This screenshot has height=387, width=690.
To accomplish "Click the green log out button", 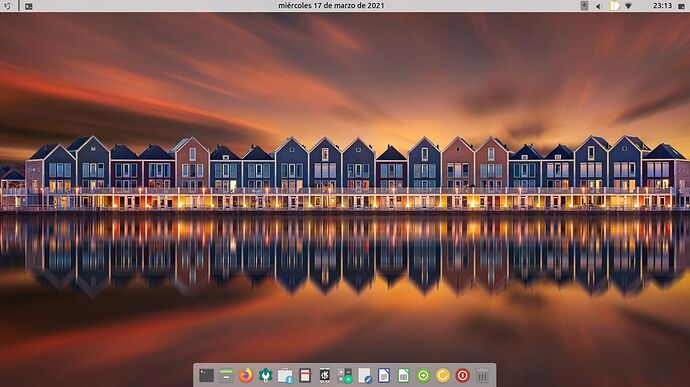I will (x=423, y=376).
